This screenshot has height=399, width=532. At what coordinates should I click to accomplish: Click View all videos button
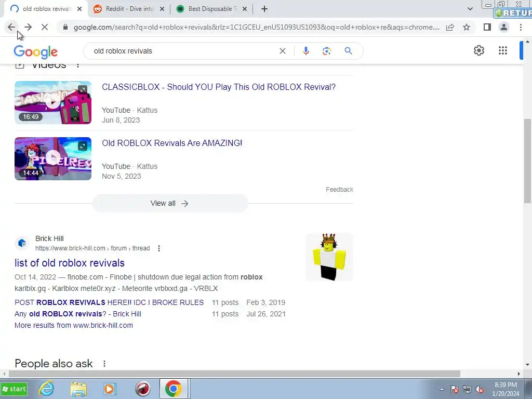click(170, 203)
